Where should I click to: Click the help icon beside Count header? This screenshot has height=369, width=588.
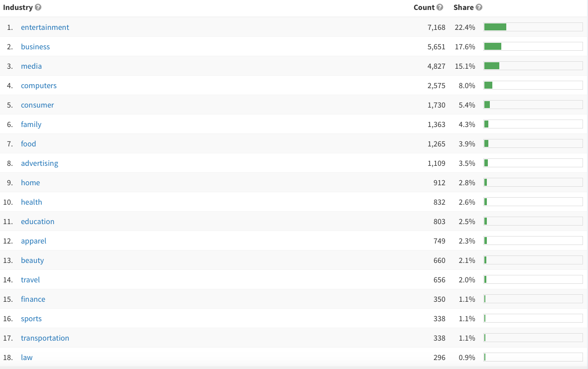coord(440,7)
